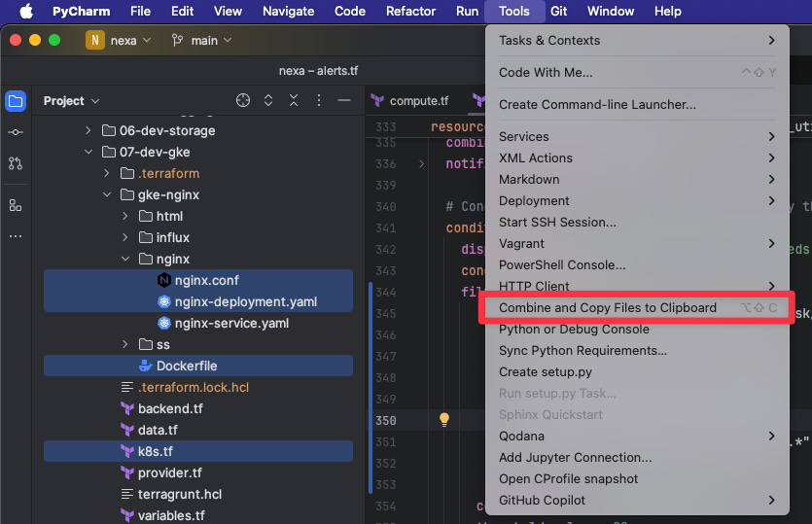Choose PowerShell Console

point(637,265)
